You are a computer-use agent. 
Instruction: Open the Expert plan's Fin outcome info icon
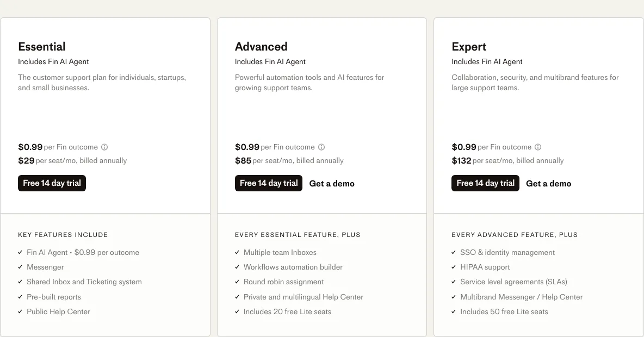tap(538, 147)
